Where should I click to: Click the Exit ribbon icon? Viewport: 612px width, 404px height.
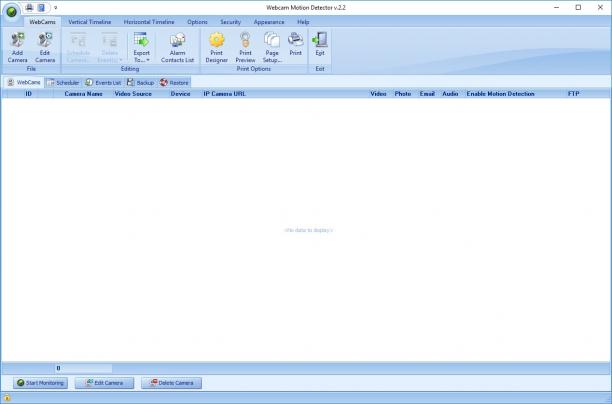[320, 44]
